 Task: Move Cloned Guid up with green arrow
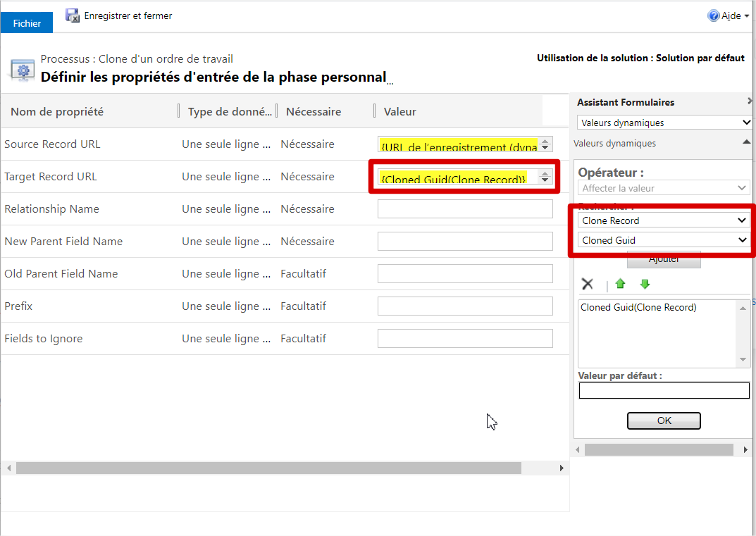pyautogui.click(x=620, y=284)
